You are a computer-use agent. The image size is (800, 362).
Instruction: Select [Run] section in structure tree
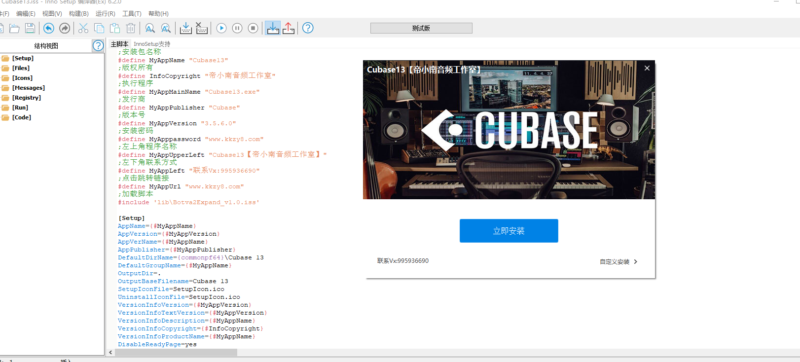20,108
